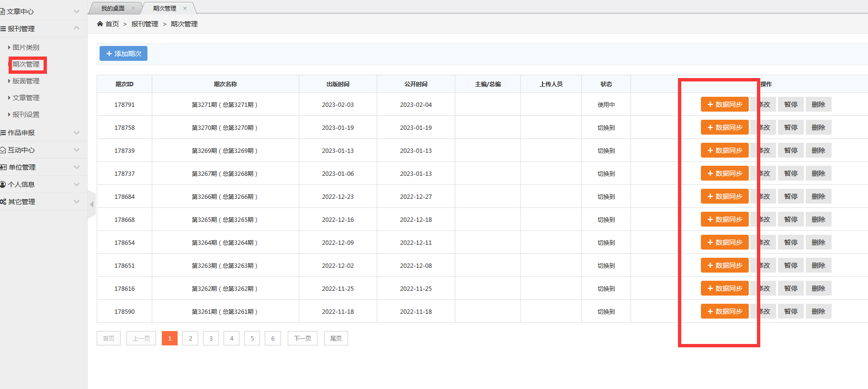Click the home icon in breadcrumb
This screenshot has width=868, height=389.
[x=100, y=24]
